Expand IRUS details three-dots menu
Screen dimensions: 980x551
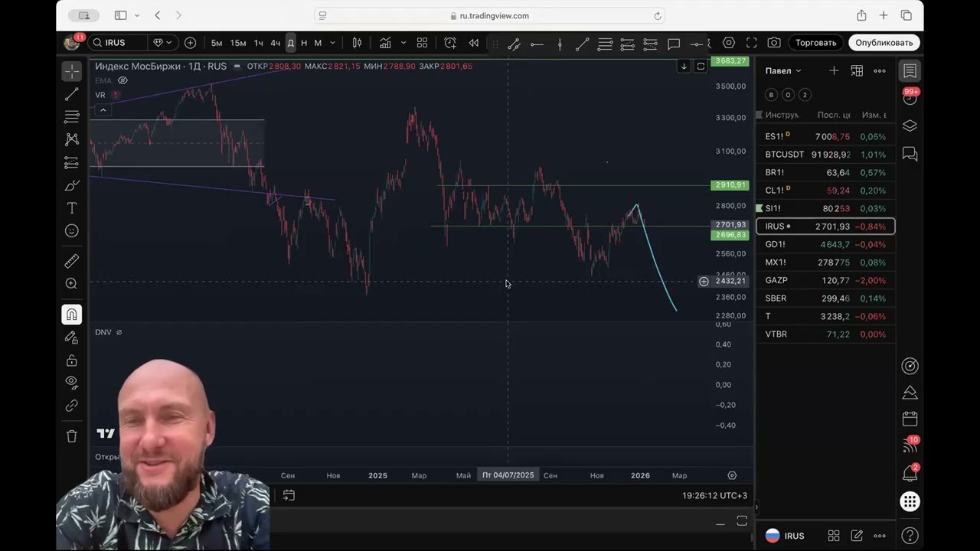880,536
